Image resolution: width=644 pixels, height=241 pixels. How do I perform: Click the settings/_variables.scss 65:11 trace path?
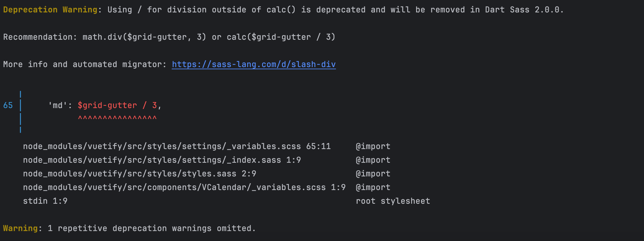[x=177, y=146]
